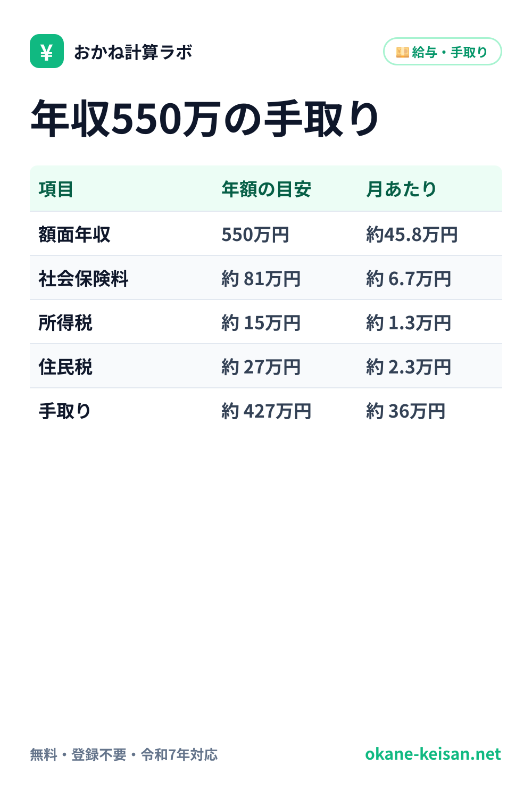Image resolution: width=532 pixels, height=798 pixels.
Task: Click the 所得税 row label
Action: pyautogui.click(x=65, y=322)
